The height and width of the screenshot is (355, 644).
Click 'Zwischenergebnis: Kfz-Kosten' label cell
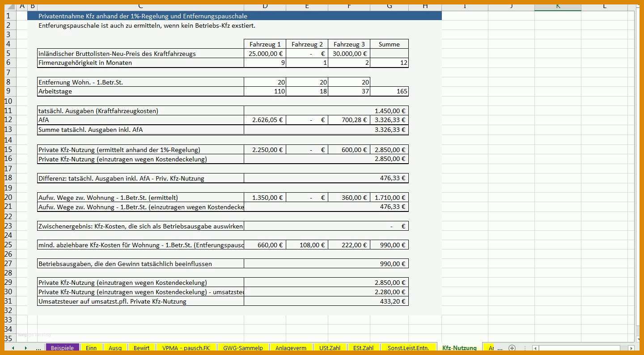coord(140,226)
